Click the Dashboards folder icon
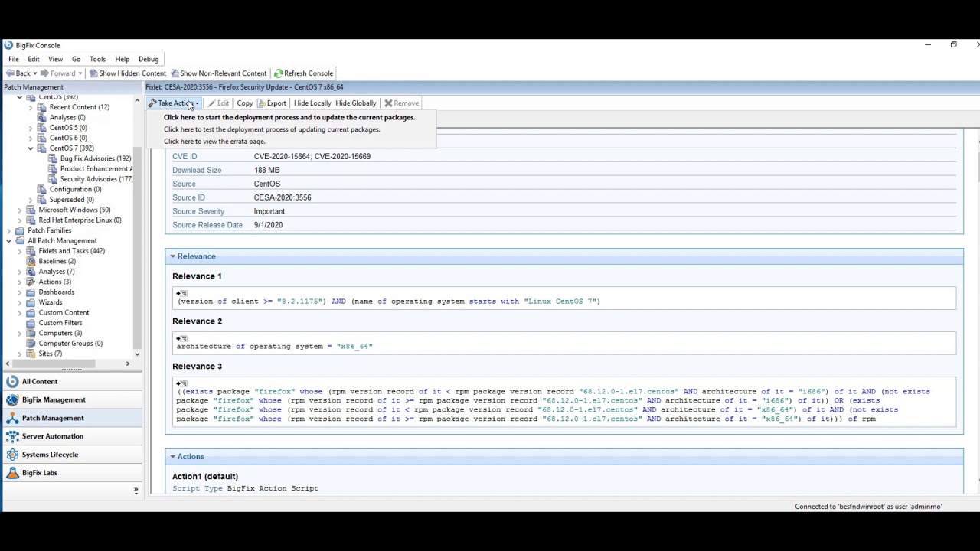980x551 pixels. pyautogui.click(x=31, y=292)
